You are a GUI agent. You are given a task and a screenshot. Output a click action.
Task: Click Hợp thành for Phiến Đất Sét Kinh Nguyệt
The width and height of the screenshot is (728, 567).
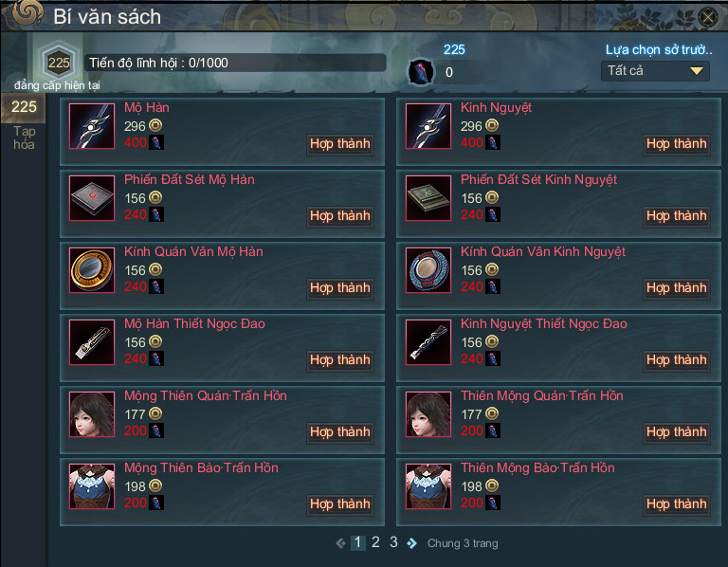click(x=677, y=216)
